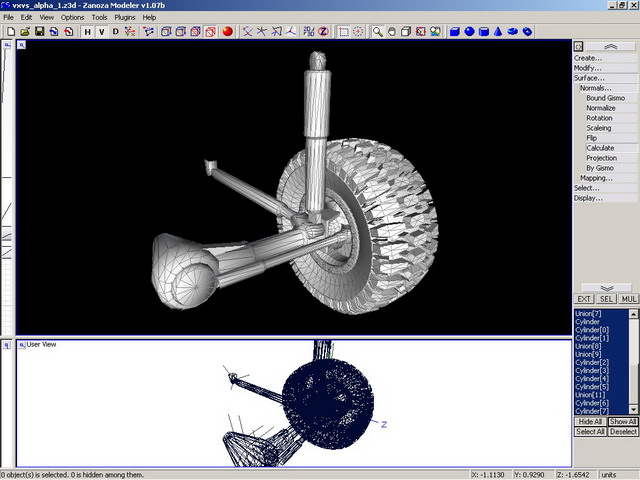Toggle the V toolbar button

point(101,31)
